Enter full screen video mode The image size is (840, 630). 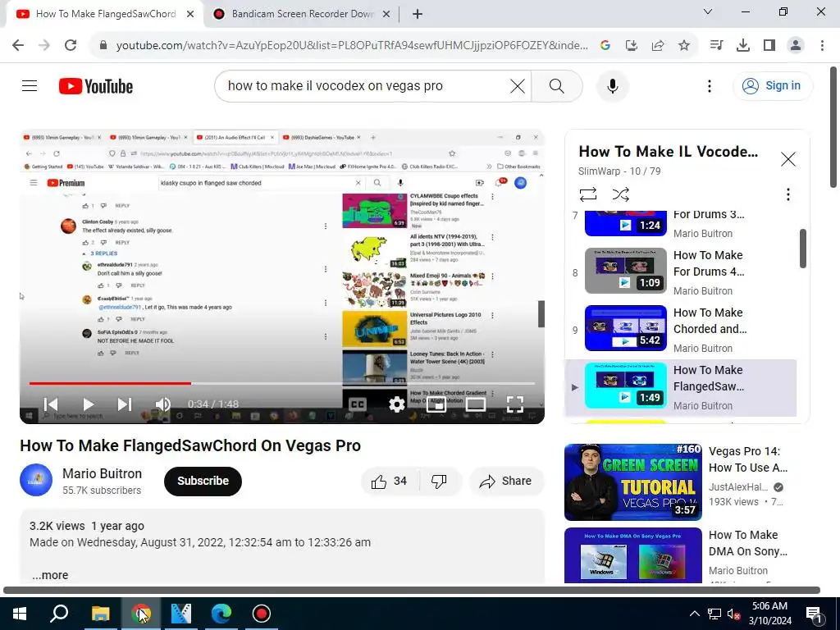[x=515, y=404]
